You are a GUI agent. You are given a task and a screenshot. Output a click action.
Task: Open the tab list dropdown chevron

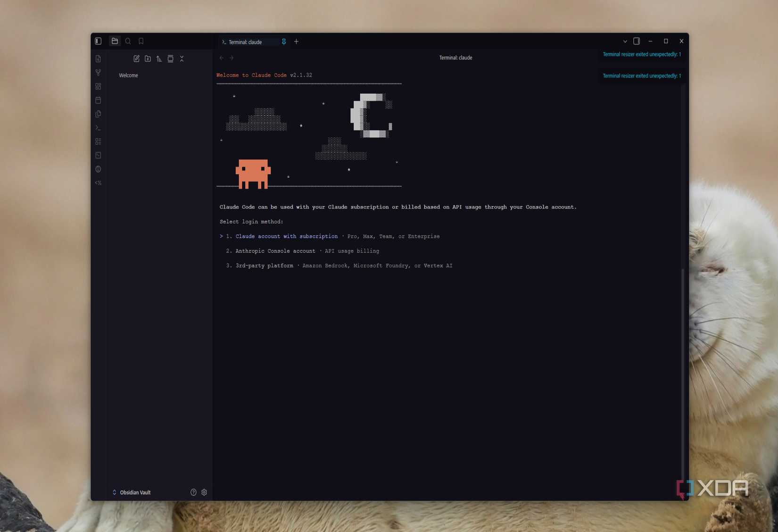pyautogui.click(x=625, y=42)
